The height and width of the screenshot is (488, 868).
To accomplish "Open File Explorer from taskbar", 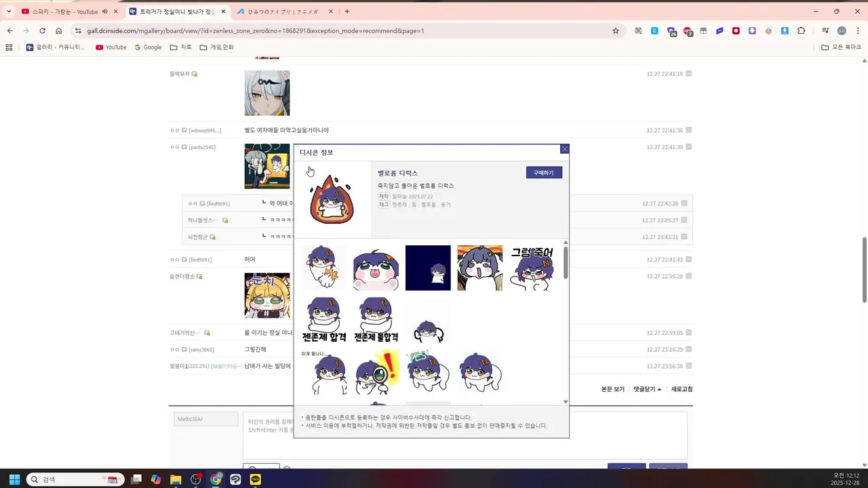I will coord(176,479).
